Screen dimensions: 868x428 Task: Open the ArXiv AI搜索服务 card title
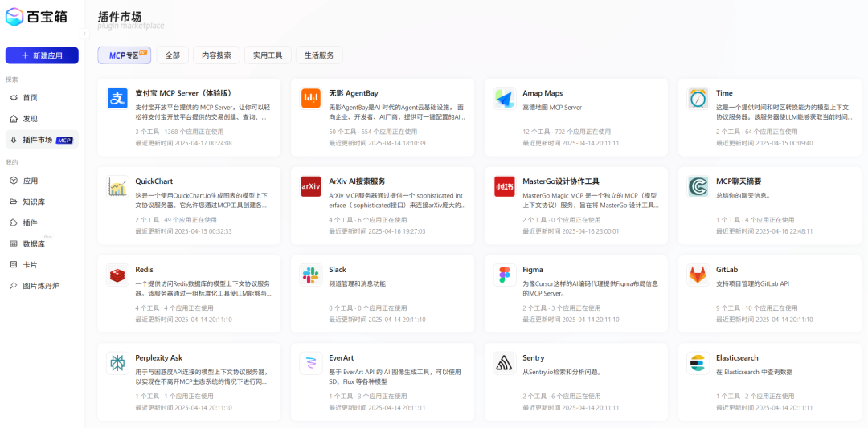[357, 181]
